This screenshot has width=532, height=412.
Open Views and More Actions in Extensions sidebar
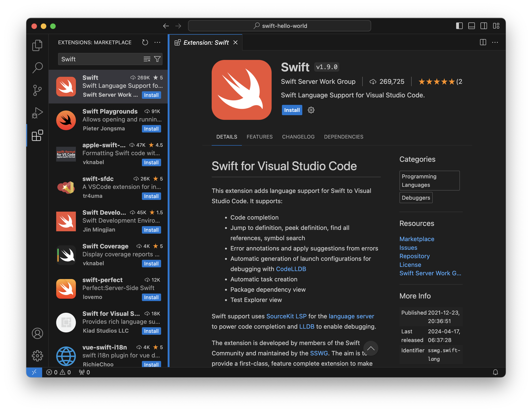pyautogui.click(x=157, y=42)
